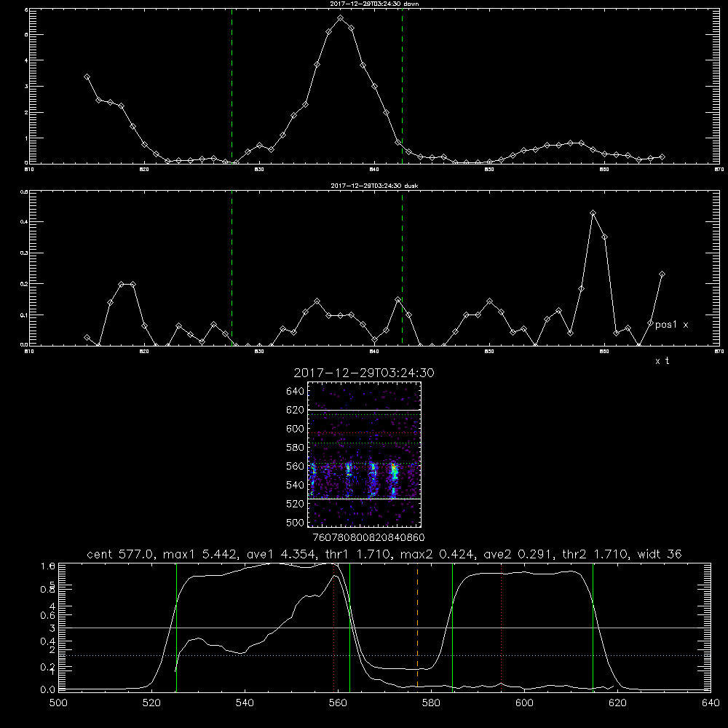
Task: Click the green vertical line near 562
Action: click(x=349, y=627)
